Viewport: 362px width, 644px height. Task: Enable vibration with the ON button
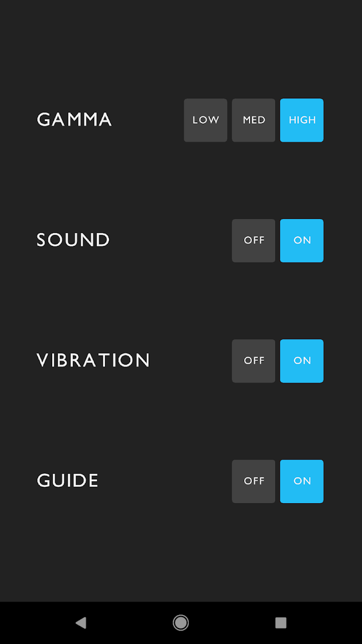click(302, 361)
